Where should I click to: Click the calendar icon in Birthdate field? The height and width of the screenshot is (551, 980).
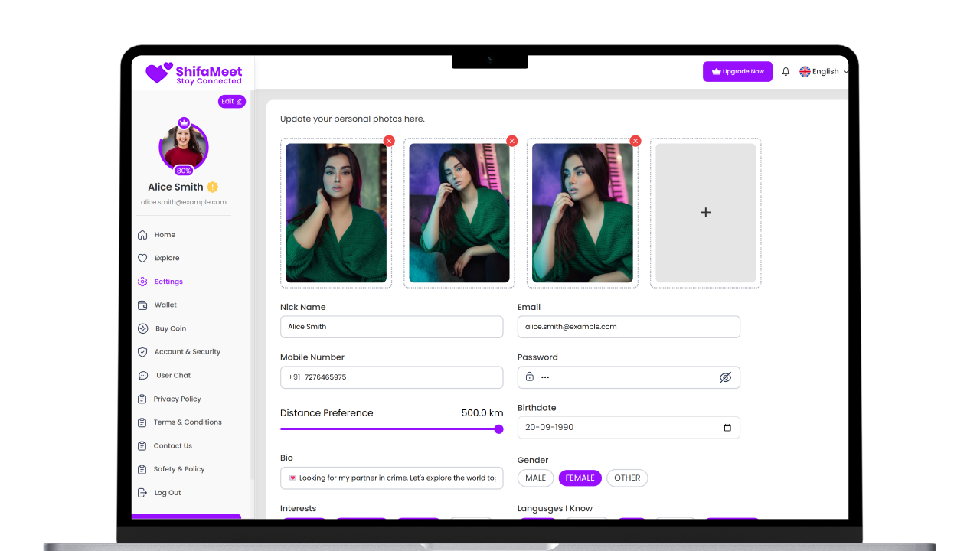[727, 428]
